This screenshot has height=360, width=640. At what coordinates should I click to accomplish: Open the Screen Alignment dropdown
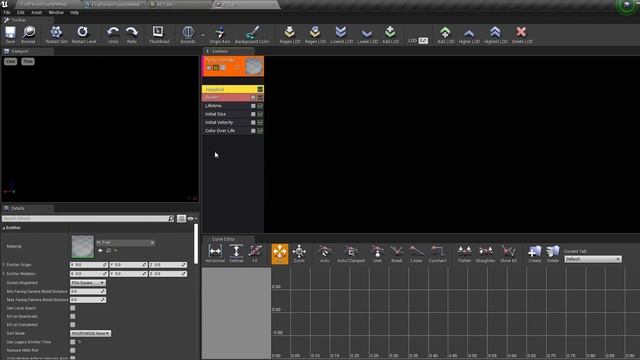point(88,282)
